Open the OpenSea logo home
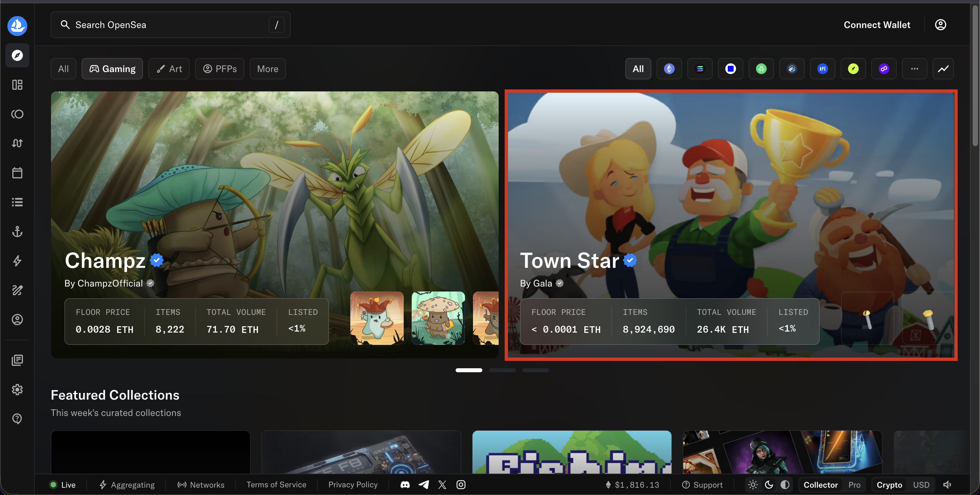This screenshot has height=495, width=980. click(17, 25)
